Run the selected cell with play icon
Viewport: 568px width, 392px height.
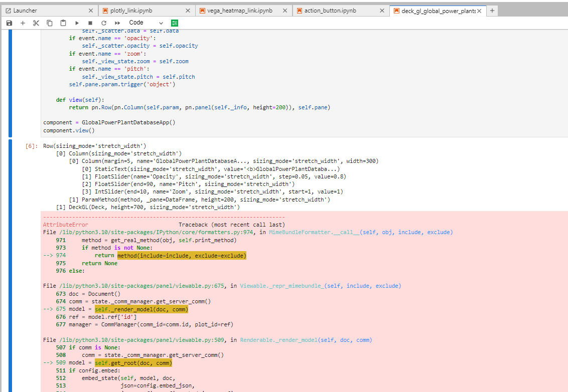pyautogui.click(x=77, y=23)
